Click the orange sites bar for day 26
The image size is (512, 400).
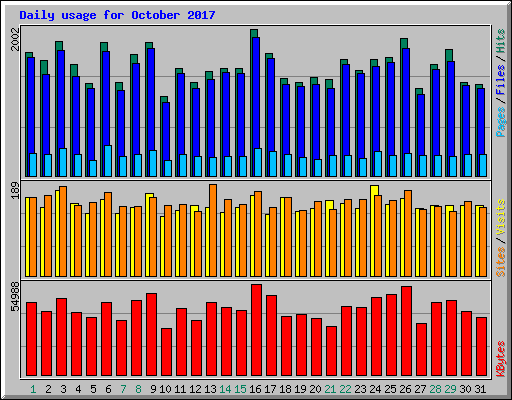(x=408, y=233)
